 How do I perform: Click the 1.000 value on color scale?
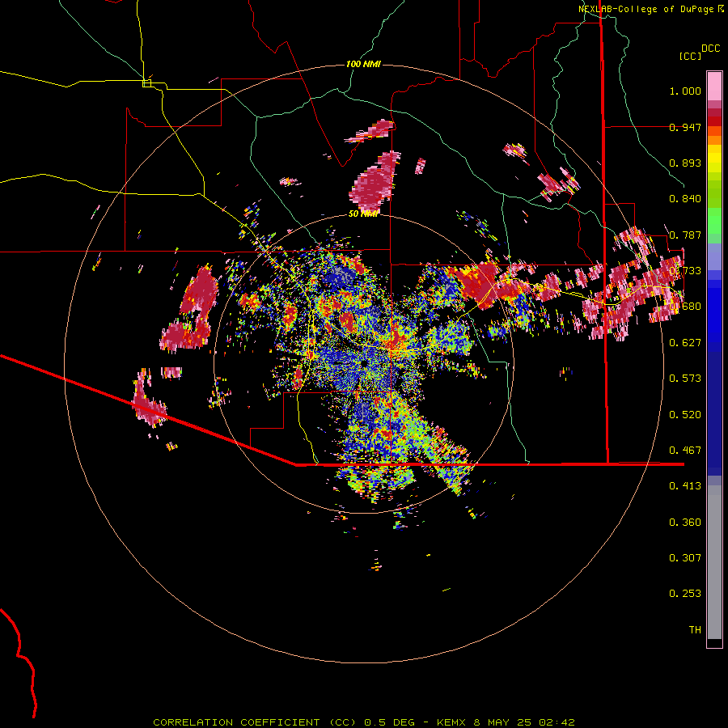[685, 91]
